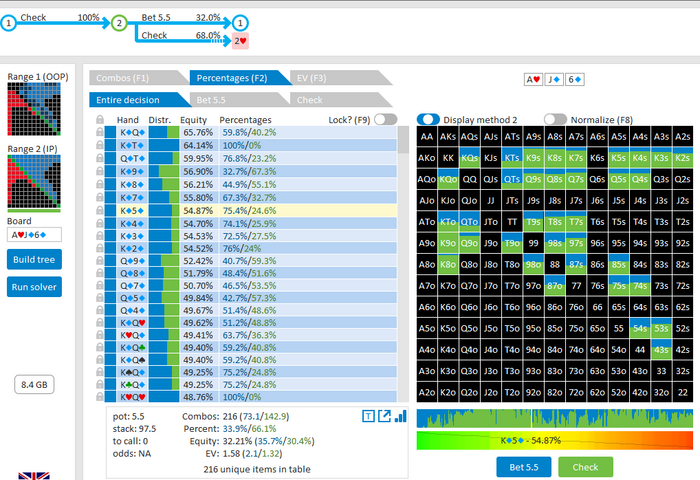Click lock icon for K♦9♦ row
The width and height of the screenshot is (700, 480).
point(100,171)
